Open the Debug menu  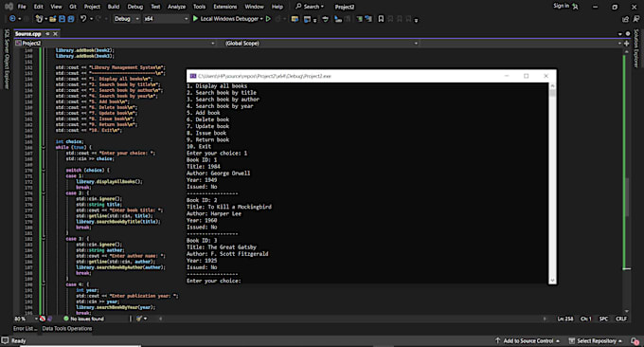(x=135, y=7)
